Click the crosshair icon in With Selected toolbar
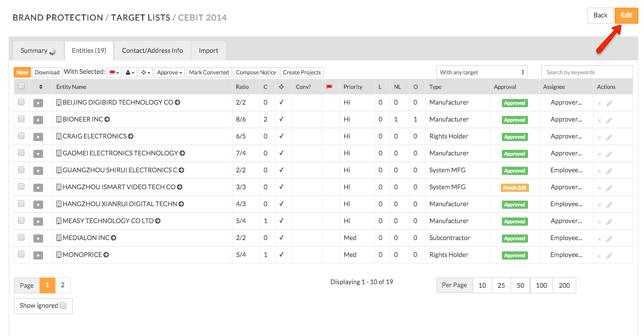Screen dimensions: 644x336 click(x=146, y=72)
